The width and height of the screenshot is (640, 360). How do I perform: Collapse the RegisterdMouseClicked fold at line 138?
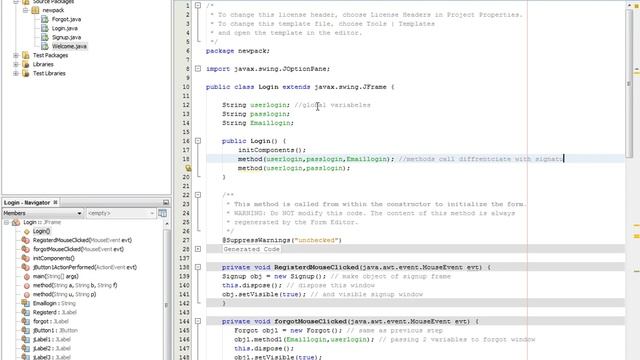coord(198,267)
